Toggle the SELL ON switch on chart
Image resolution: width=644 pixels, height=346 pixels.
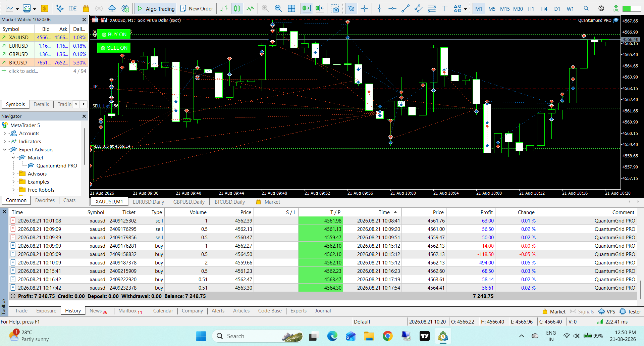(x=114, y=48)
